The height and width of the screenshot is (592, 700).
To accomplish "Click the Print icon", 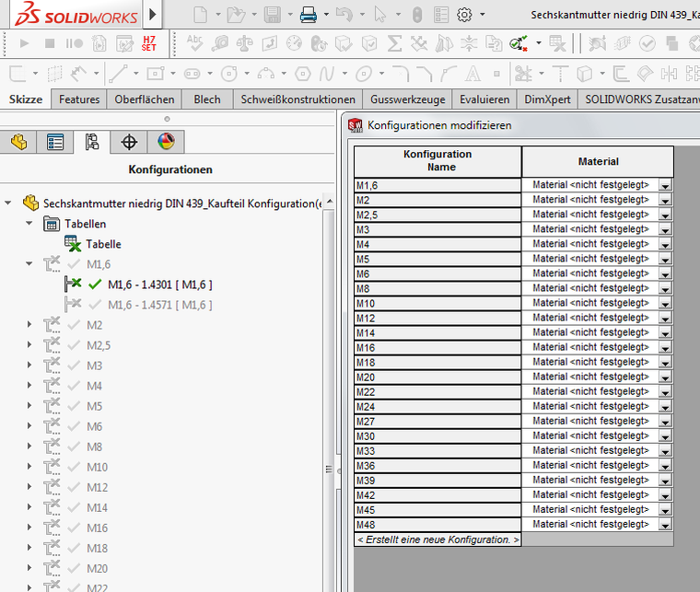I will tap(309, 15).
